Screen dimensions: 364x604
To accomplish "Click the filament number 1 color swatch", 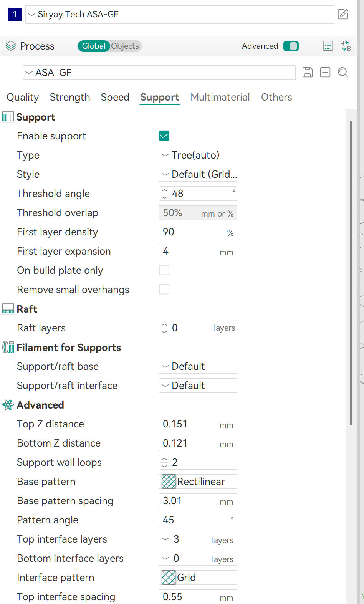I will (15, 14).
